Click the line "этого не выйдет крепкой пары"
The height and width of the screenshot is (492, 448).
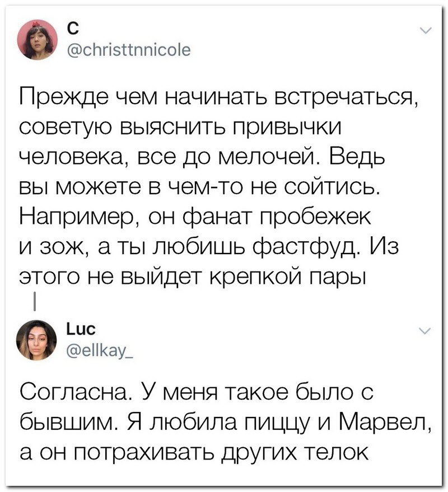[193, 278]
